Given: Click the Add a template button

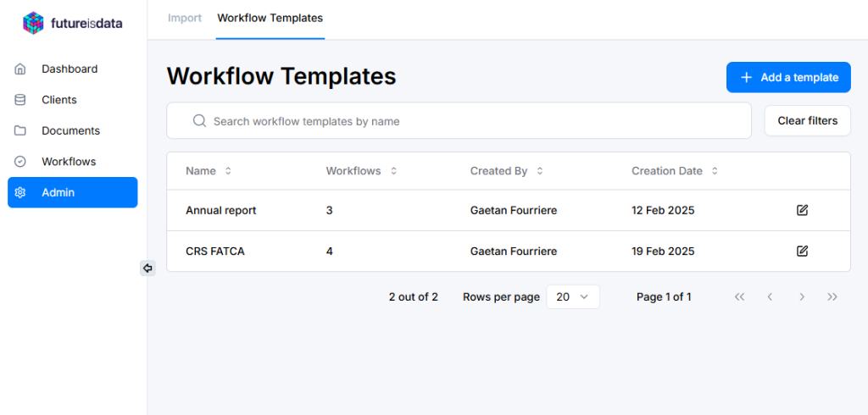Looking at the screenshot, I should click(788, 77).
